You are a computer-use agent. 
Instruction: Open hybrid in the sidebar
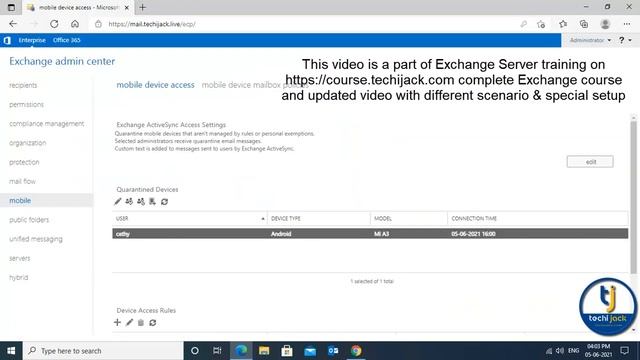click(19, 277)
